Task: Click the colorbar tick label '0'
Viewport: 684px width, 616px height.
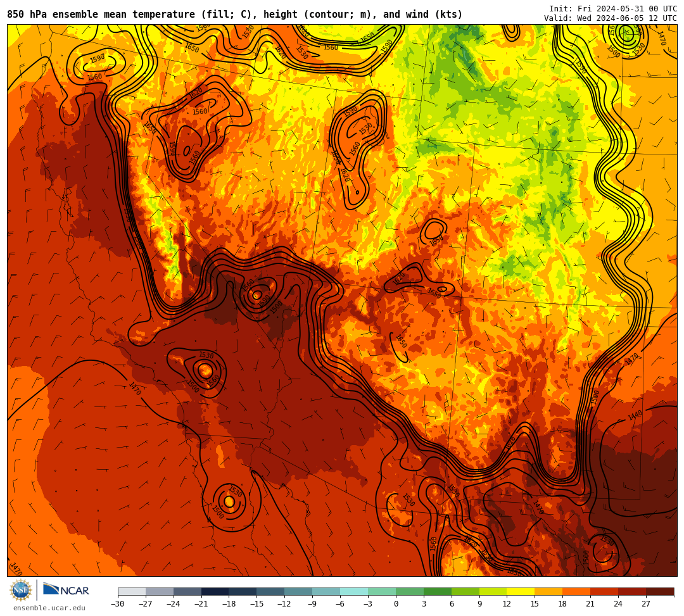Action: tap(396, 604)
